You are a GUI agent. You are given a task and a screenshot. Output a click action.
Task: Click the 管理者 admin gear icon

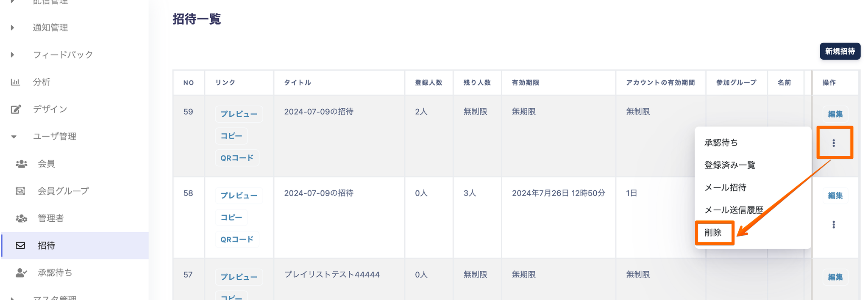(x=21, y=218)
